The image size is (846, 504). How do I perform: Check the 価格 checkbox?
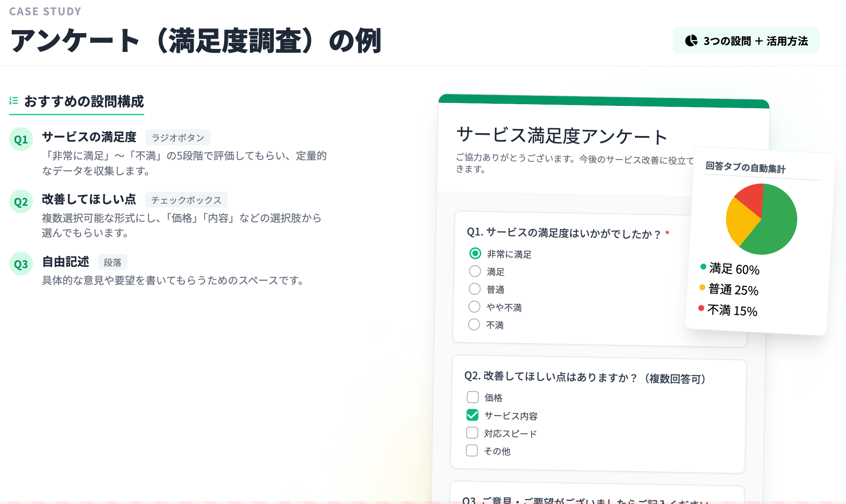(473, 397)
